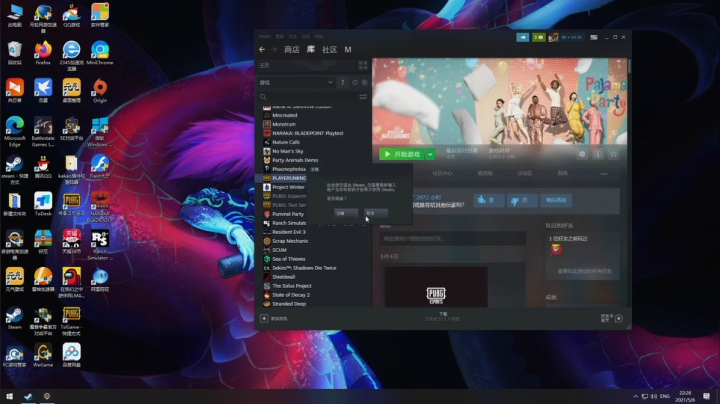
Task: Expand launch options arrow next to green play button
Action: coord(430,154)
